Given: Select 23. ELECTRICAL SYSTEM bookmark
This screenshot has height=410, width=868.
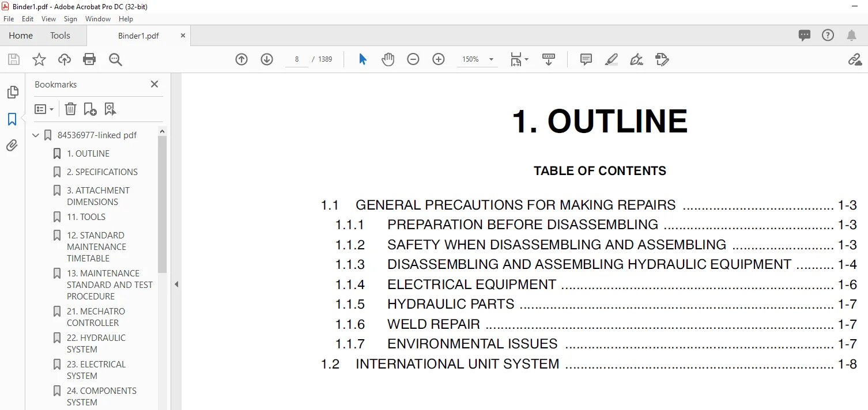Looking at the screenshot, I should (96, 370).
